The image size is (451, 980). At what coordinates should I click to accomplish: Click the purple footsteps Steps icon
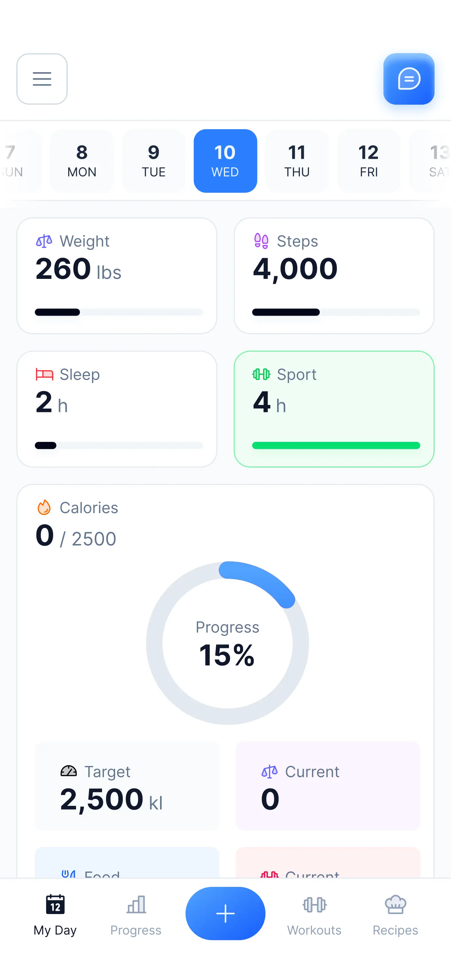261,240
